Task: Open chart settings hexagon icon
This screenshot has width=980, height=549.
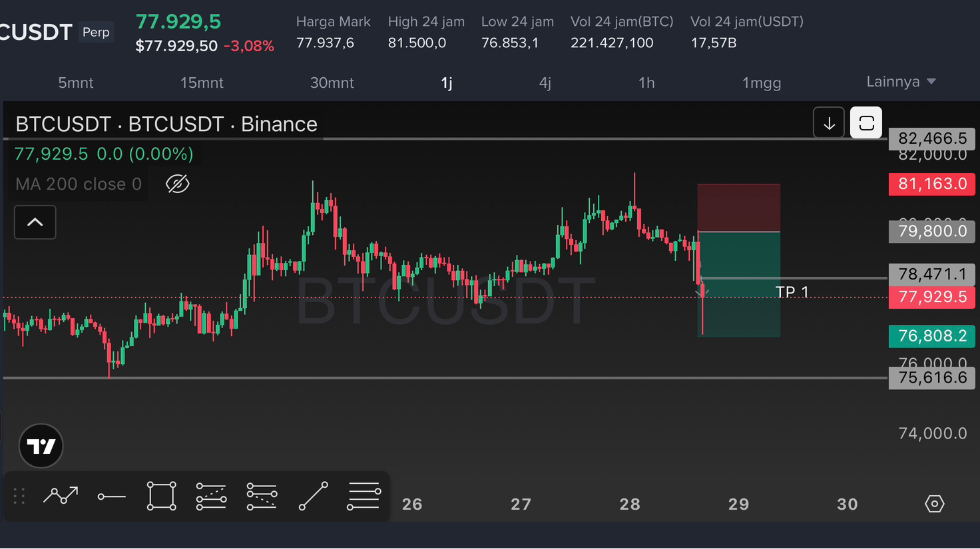Action: click(935, 504)
